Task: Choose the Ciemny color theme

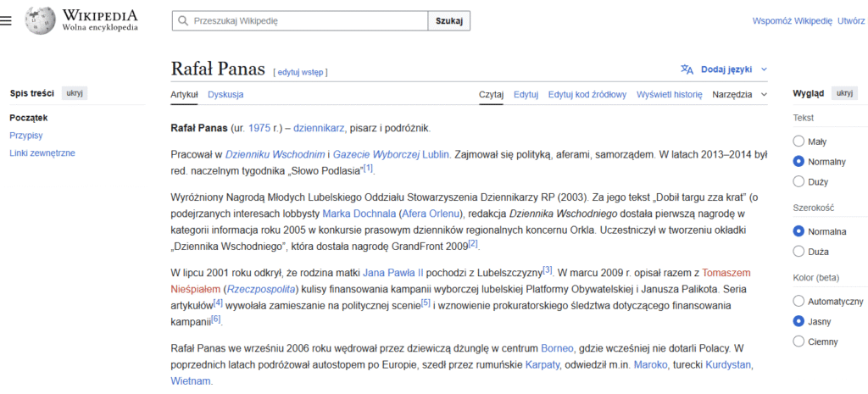Action: point(798,341)
